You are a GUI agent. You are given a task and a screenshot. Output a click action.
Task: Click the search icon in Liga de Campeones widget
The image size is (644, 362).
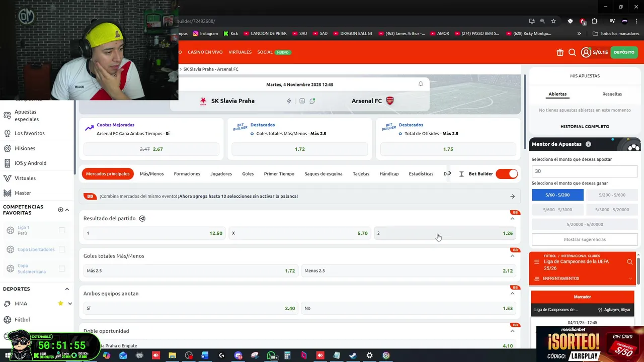click(629, 262)
